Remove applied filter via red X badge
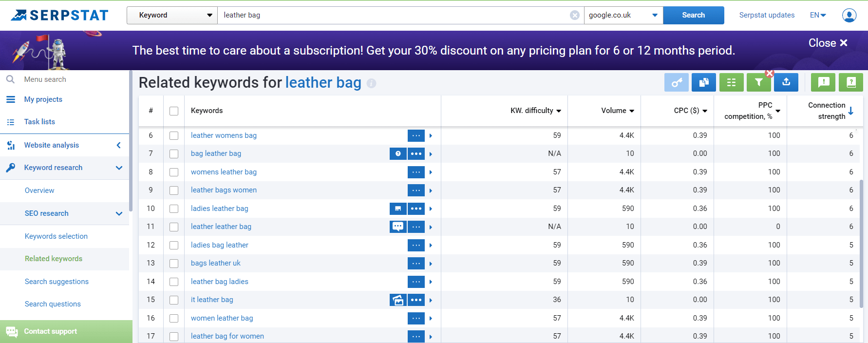 point(770,74)
